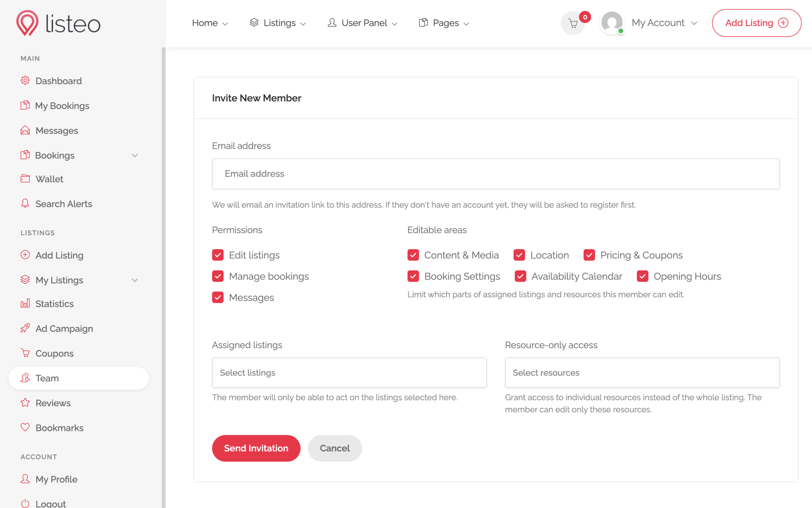This screenshot has width=812, height=508.
Task: Click the Reviews star icon
Action: (x=25, y=403)
